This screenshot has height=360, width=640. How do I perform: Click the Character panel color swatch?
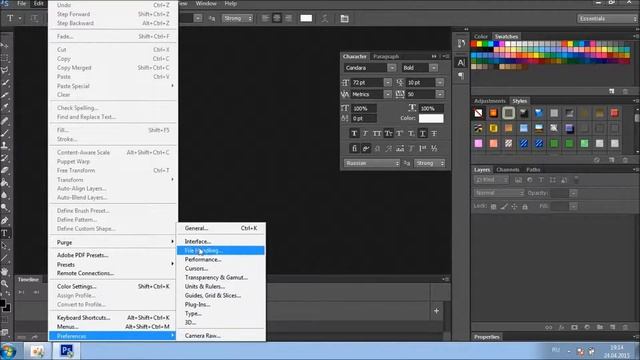point(431,118)
